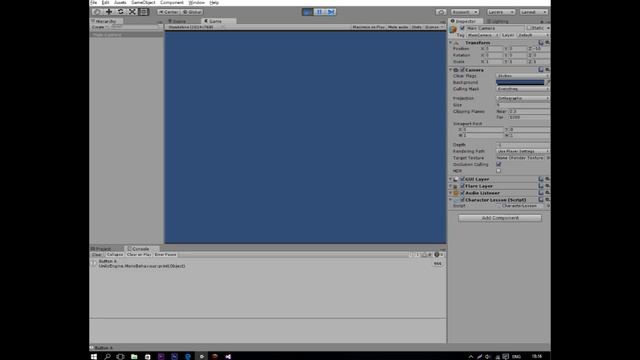Click the Play button

[x=308, y=12]
